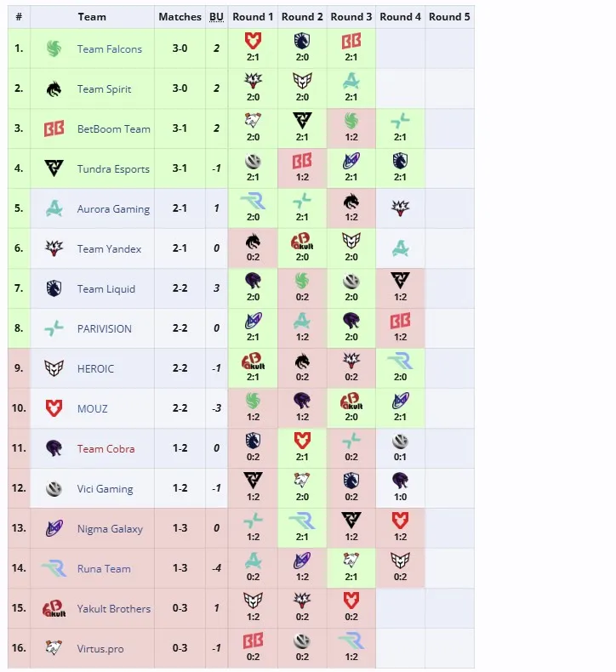Click the HEROIC logo in row 9

point(54,368)
